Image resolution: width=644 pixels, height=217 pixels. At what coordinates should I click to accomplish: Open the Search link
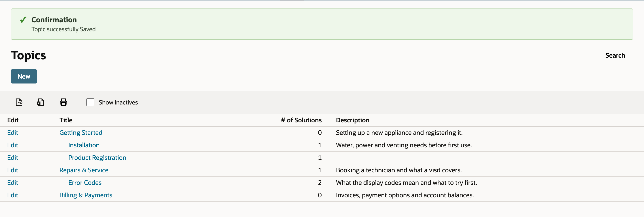615,55
